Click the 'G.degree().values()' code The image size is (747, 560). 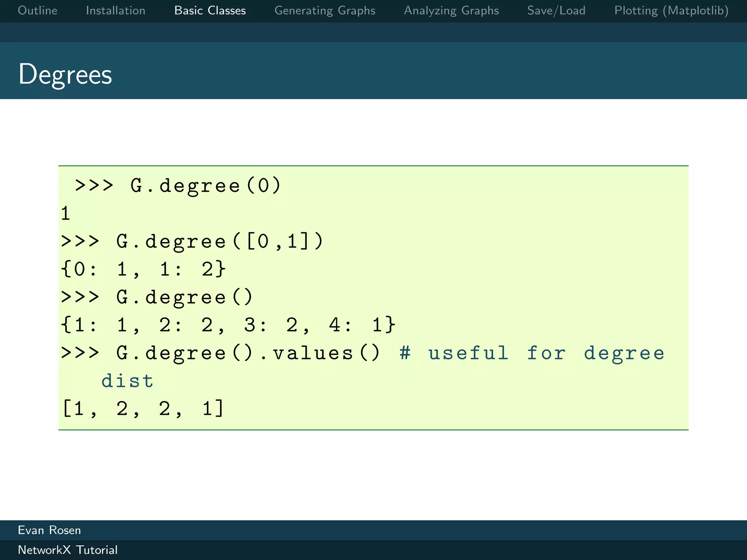(248, 353)
